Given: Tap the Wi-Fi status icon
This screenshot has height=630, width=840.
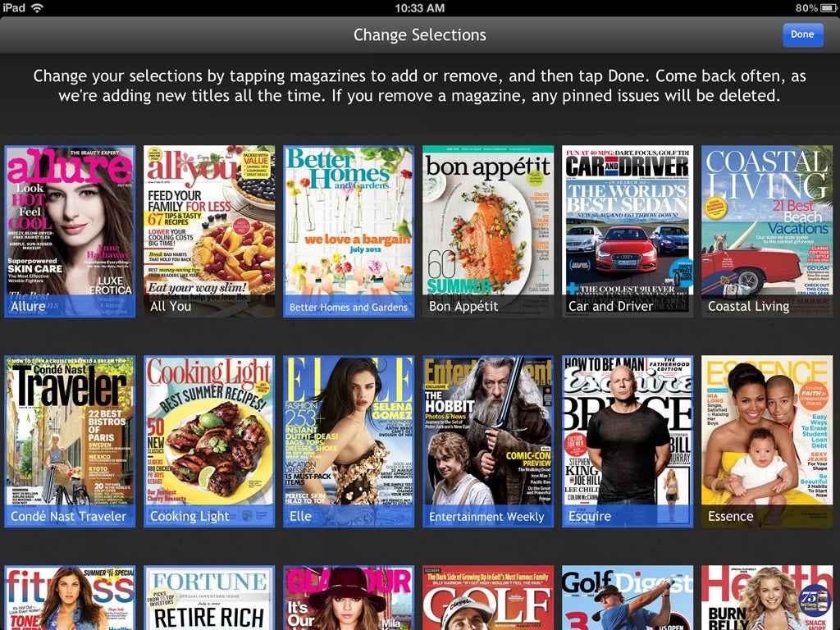Looking at the screenshot, I should [x=38, y=7].
